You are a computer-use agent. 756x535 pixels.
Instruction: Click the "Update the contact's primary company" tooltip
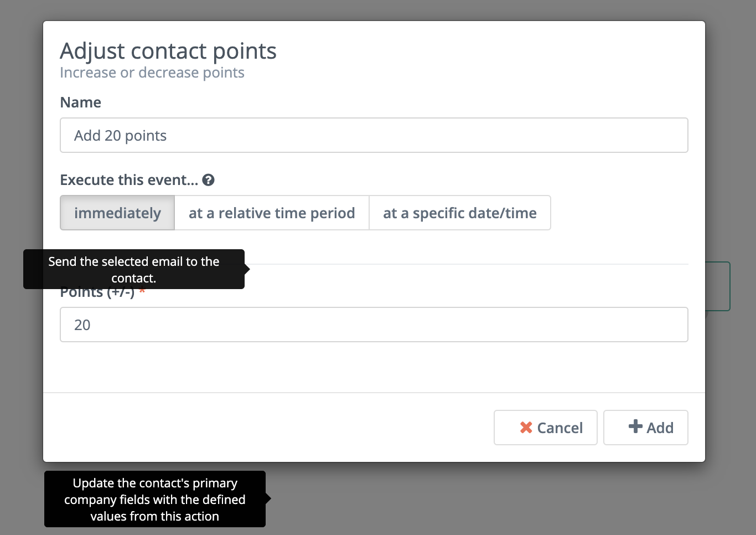tap(155, 499)
